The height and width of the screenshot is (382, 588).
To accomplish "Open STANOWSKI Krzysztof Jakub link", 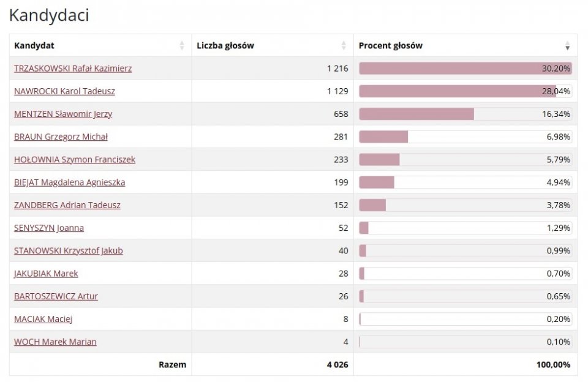I will point(68,251).
